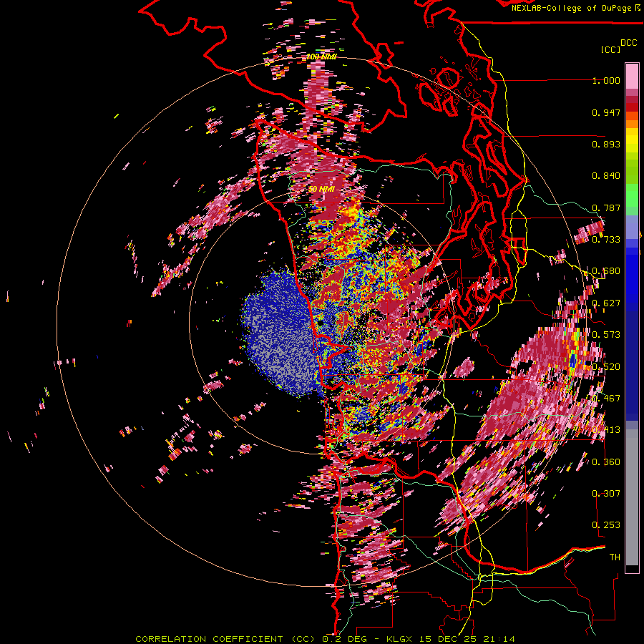Click the 0.840 scale label
Viewport: 644px width, 644px height.
pyautogui.click(x=606, y=176)
